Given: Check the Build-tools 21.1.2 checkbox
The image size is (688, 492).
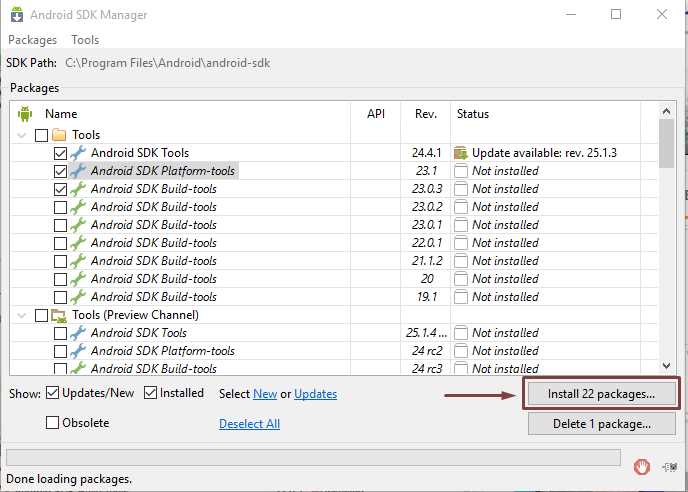Looking at the screenshot, I should pyautogui.click(x=60, y=261).
